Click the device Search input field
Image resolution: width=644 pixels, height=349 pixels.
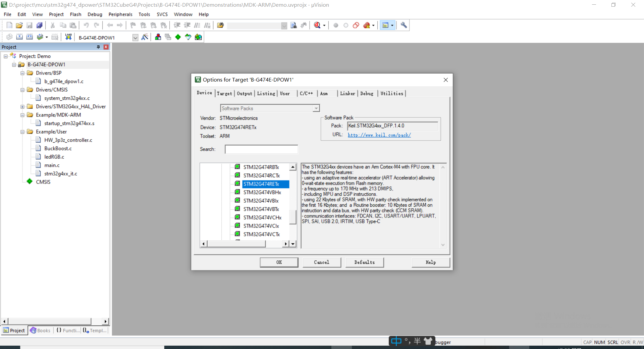coord(261,149)
